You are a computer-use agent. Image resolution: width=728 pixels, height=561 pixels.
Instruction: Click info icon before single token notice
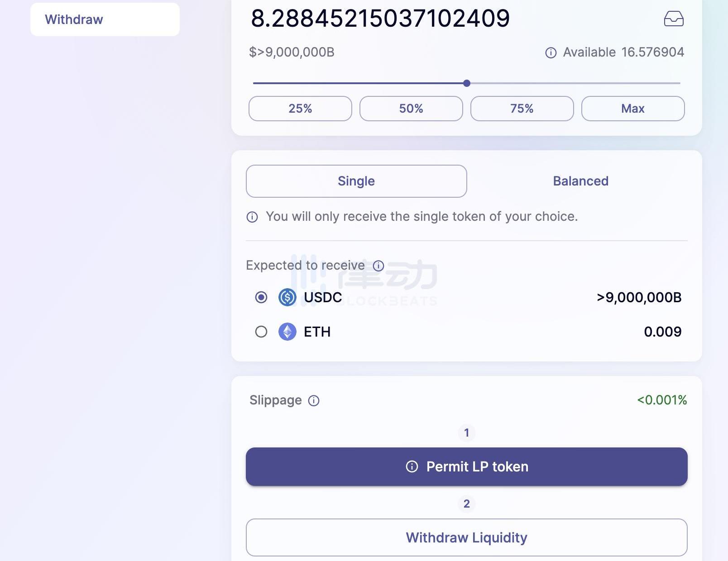tap(252, 217)
